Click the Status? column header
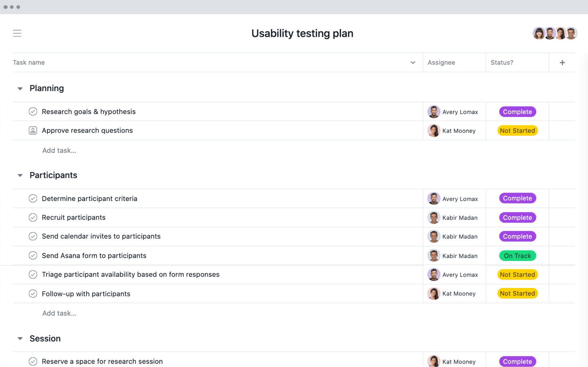 click(x=502, y=63)
